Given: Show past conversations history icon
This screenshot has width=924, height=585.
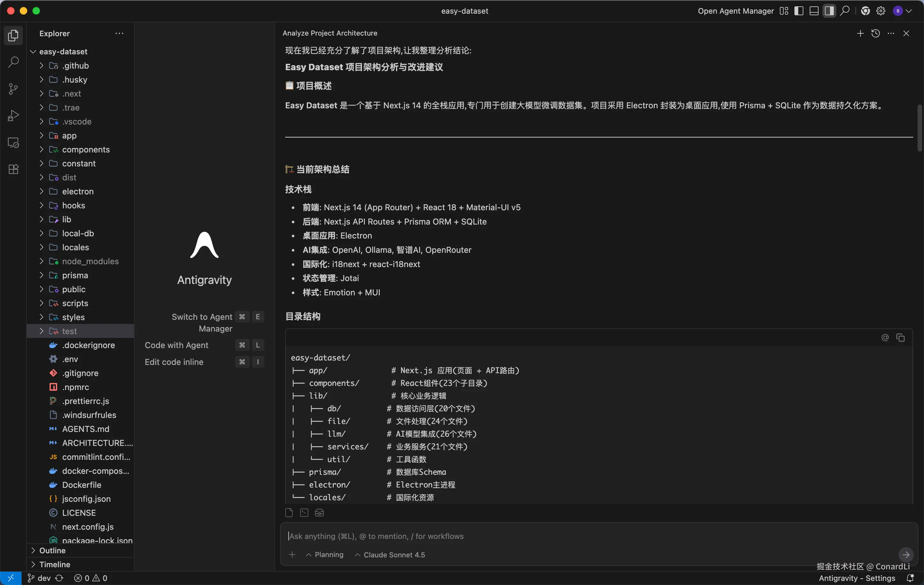Looking at the screenshot, I should tap(876, 33).
